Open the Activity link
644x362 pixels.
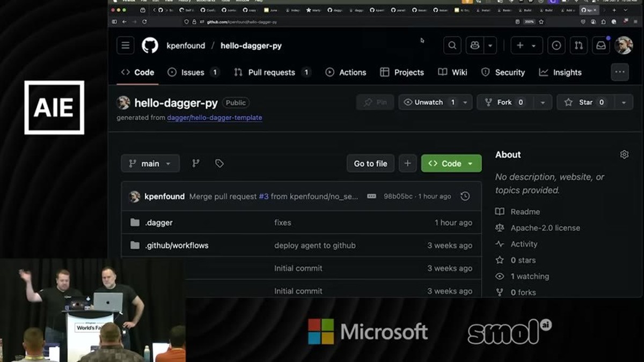click(x=524, y=244)
